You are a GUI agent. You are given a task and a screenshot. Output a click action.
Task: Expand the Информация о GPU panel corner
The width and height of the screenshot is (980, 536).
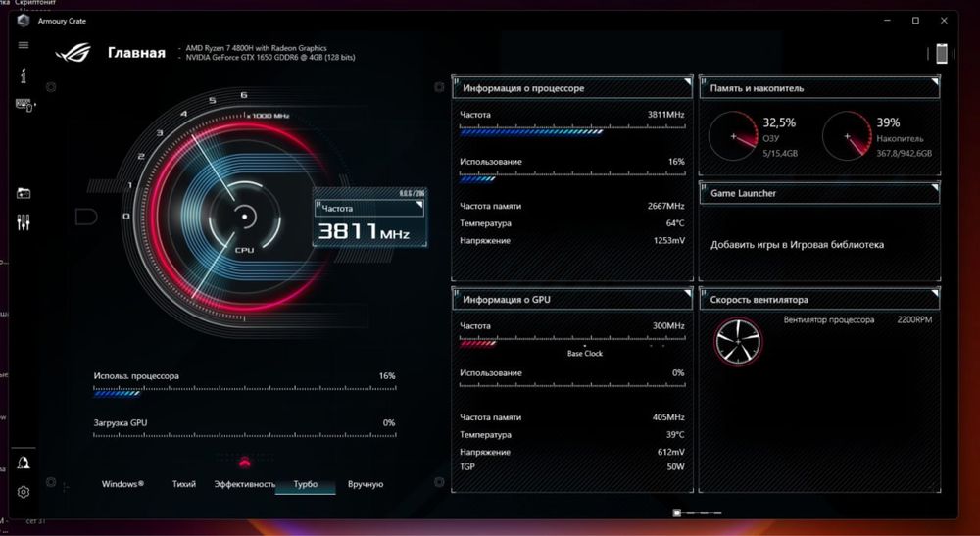687,294
